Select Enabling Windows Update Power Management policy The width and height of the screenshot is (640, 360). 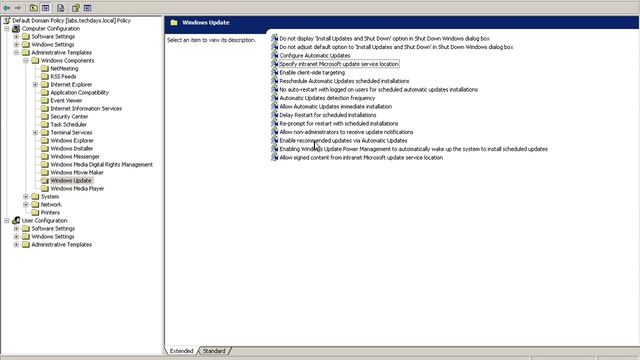(413, 149)
